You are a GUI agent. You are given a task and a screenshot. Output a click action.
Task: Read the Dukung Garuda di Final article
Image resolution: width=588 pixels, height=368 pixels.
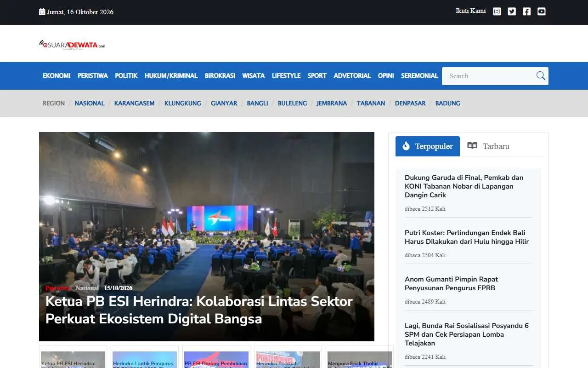(x=464, y=186)
